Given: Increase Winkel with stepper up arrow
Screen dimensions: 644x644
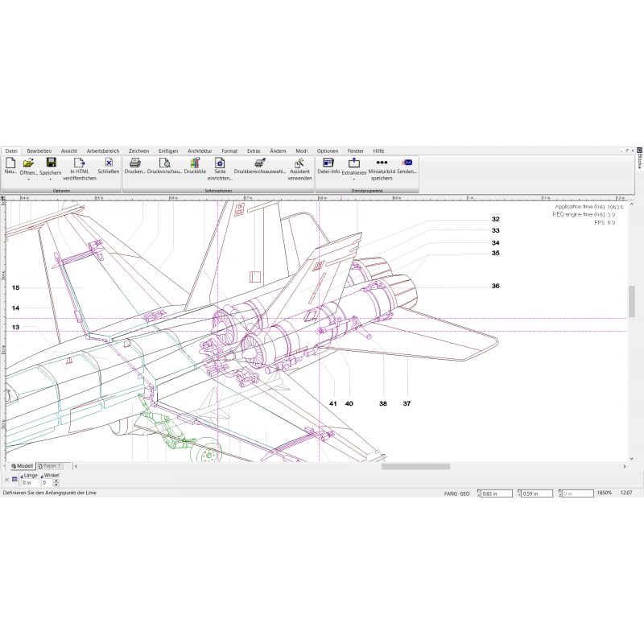Looking at the screenshot, I should click(x=56, y=481).
